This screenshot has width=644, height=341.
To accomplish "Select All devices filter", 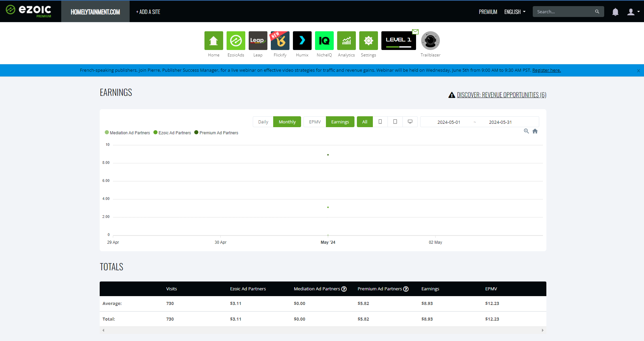I will [365, 122].
